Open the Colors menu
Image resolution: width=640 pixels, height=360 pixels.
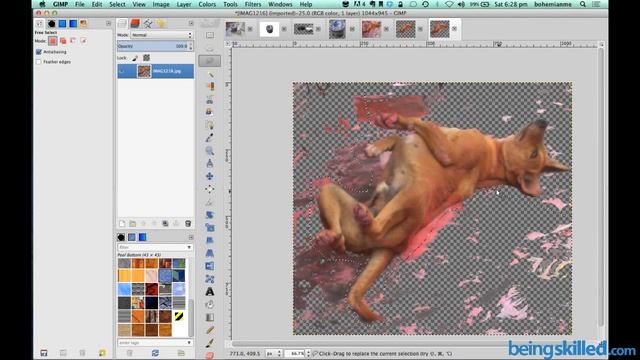coord(207,4)
